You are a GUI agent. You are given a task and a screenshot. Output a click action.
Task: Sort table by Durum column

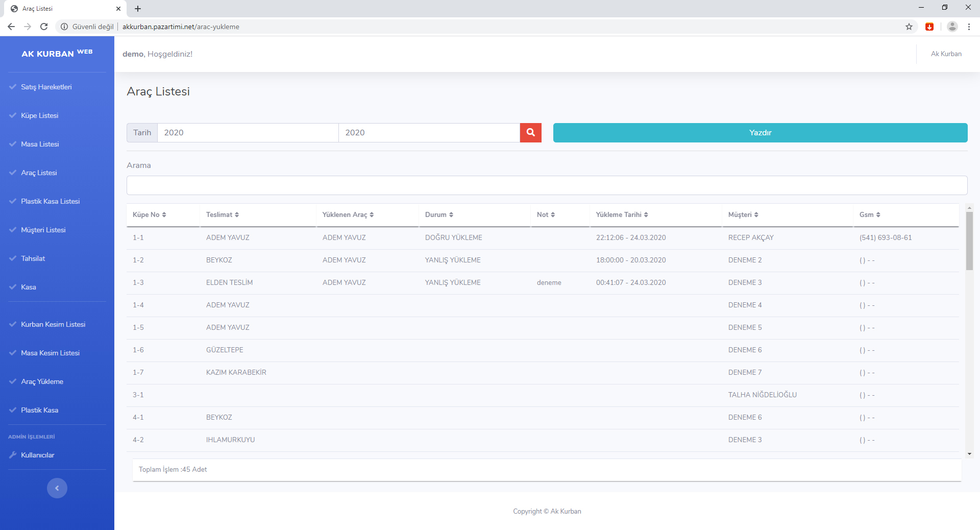point(439,215)
